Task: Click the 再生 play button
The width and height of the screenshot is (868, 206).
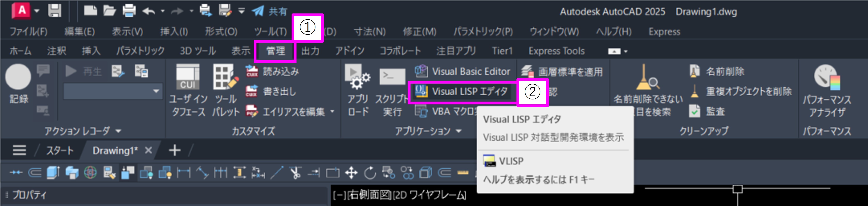Action: point(84,71)
